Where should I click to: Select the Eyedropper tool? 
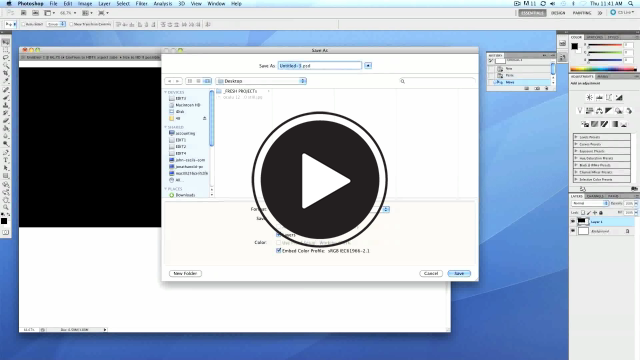click(x=6, y=81)
